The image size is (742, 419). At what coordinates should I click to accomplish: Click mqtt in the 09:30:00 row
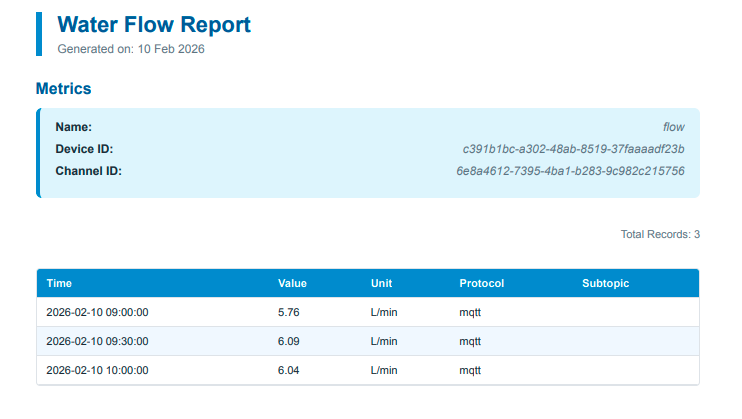[470, 341]
